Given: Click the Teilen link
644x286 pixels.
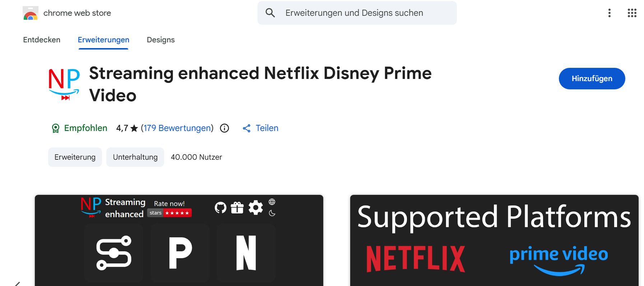Looking at the screenshot, I should (x=267, y=128).
